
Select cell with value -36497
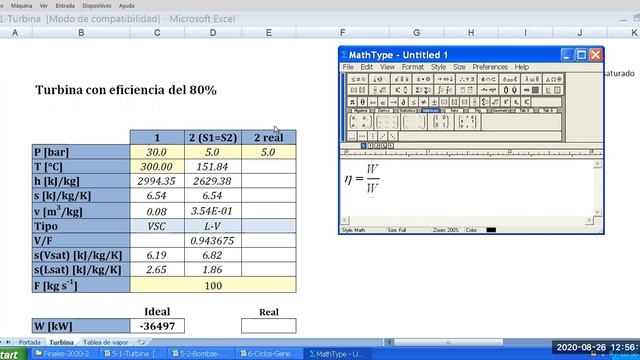[x=157, y=326]
